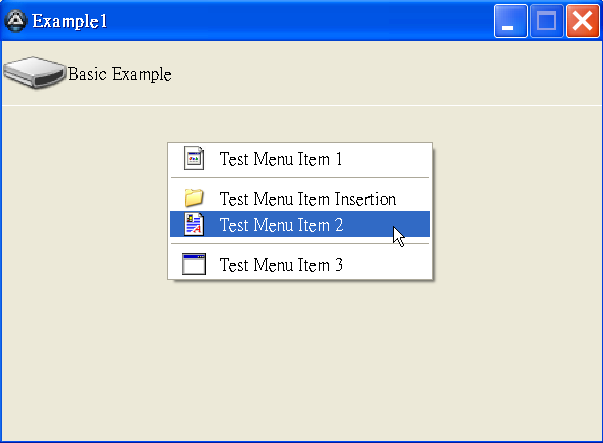Click the window icon next to Test Menu Item 3

194,264
